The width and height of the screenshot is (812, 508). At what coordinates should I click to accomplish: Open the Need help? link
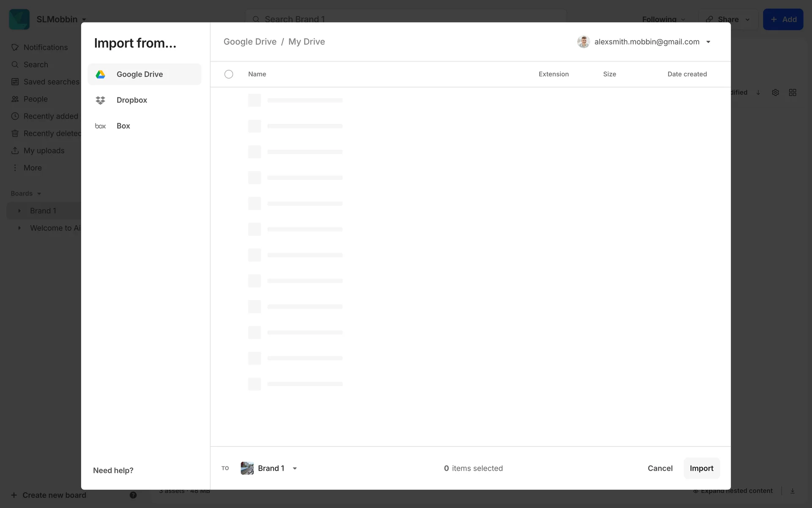pyautogui.click(x=113, y=470)
